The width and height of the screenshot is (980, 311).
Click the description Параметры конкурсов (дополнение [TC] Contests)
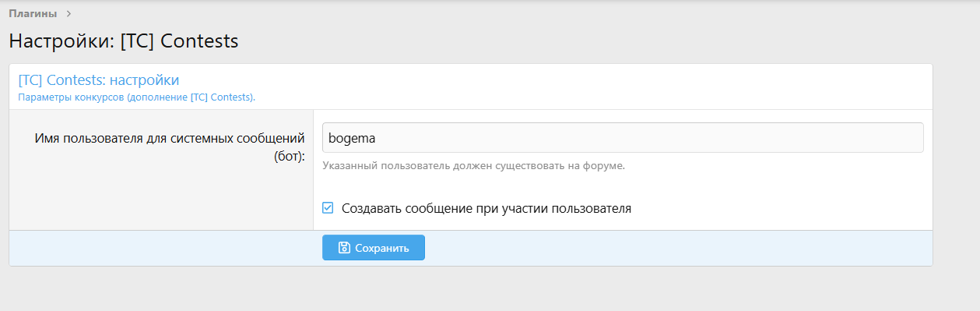pyautogui.click(x=137, y=97)
